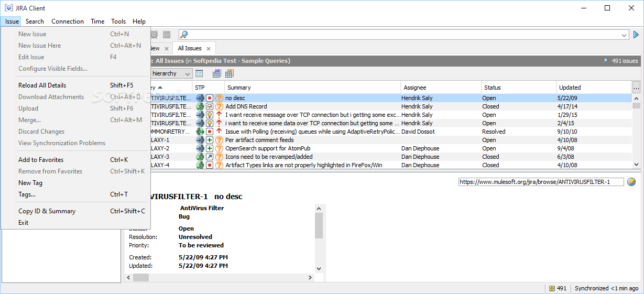Select 'Per artifact comment feeds' issue
The height and width of the screenshot is (294, 644).
(x=391, y=140)
